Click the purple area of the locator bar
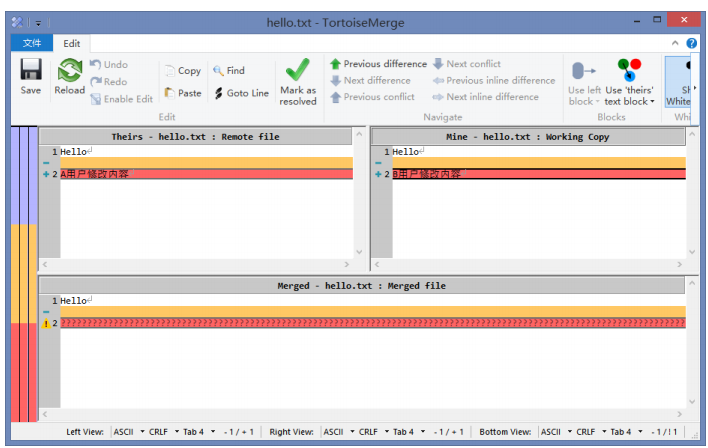 coord(24,176)
